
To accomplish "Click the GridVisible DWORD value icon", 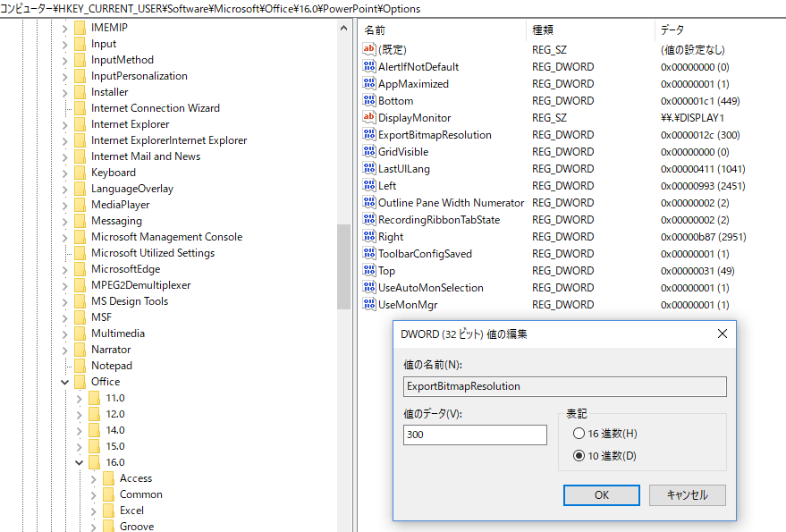I will tap(369, 151).
